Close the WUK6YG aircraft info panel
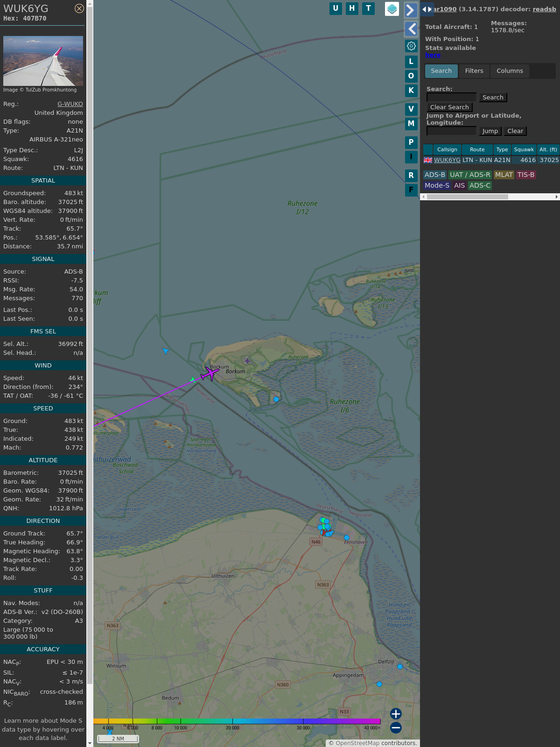Screen dimensions: 560x747 79,8
